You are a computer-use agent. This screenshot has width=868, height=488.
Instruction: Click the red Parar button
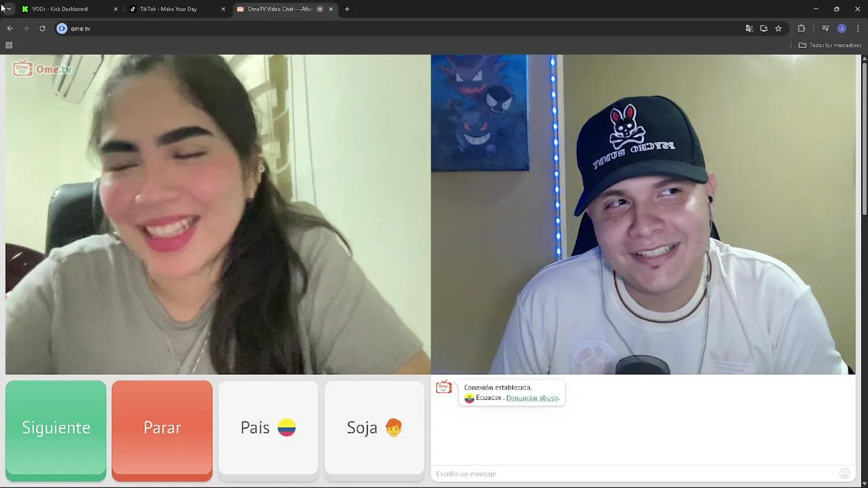point(162,430)
